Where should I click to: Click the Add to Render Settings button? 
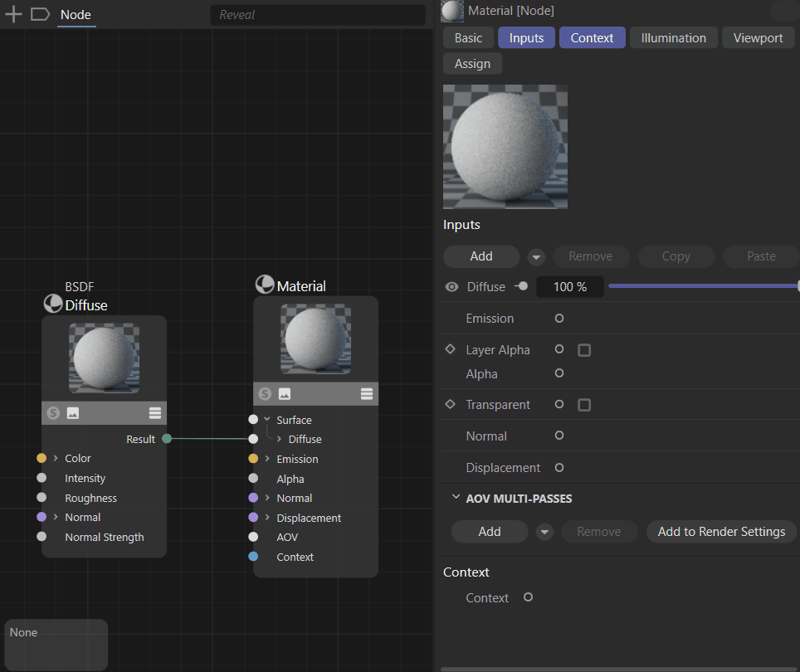coord(720,532)
